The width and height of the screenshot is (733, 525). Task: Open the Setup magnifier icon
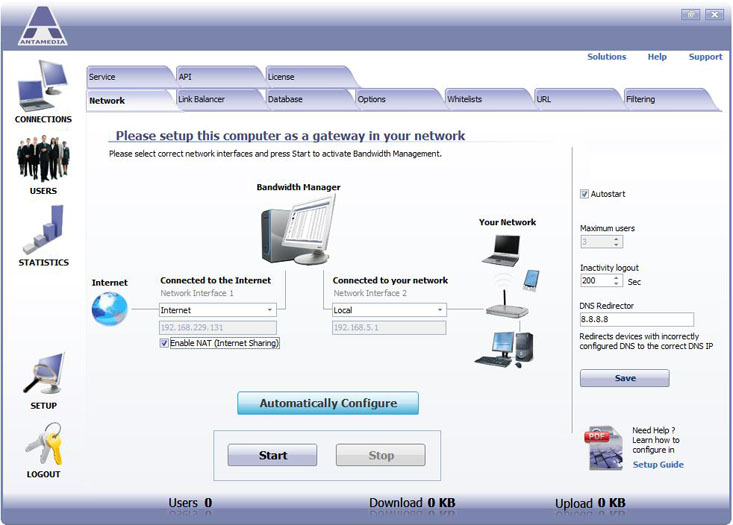43,374
